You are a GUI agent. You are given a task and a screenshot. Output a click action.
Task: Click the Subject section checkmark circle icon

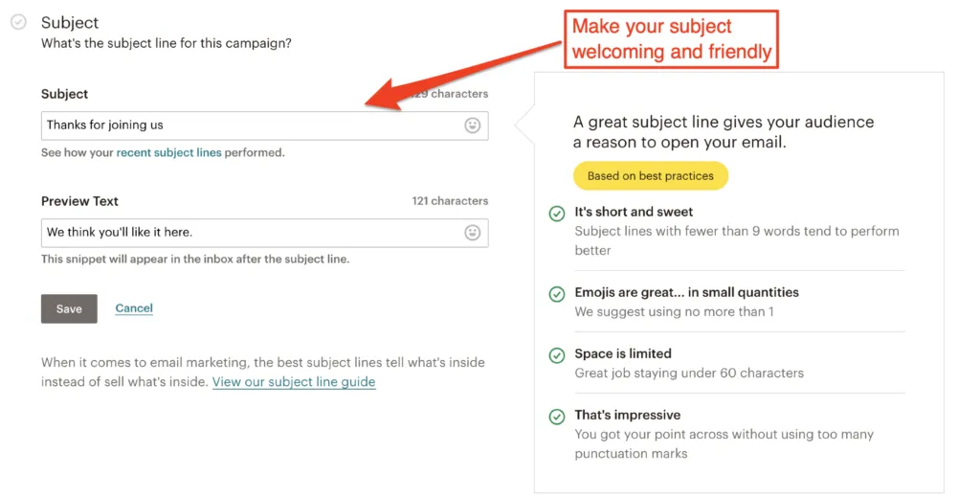click(19, 22)
